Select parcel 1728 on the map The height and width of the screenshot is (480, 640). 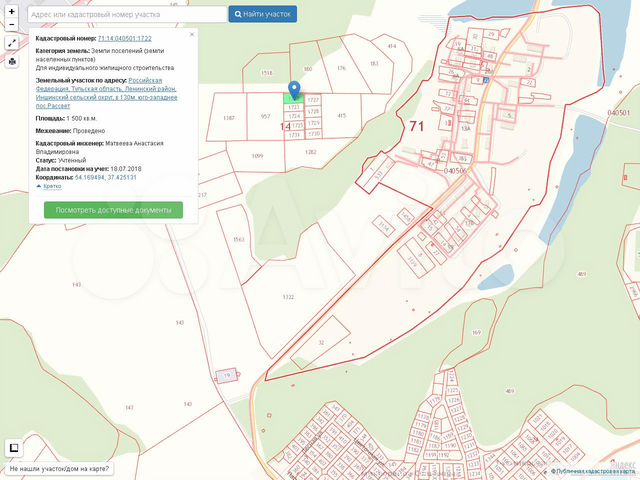click(x=313, y=111)
